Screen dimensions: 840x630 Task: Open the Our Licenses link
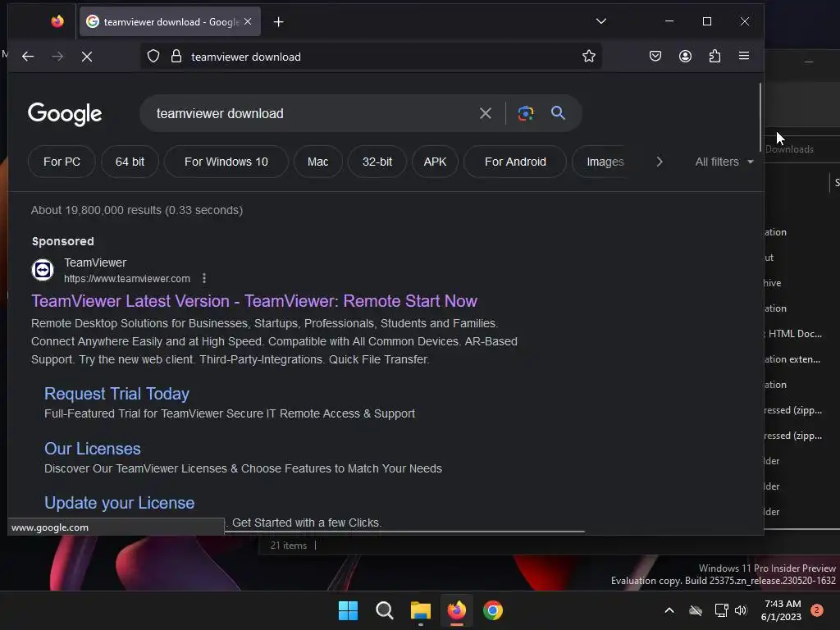coord(93,449)
